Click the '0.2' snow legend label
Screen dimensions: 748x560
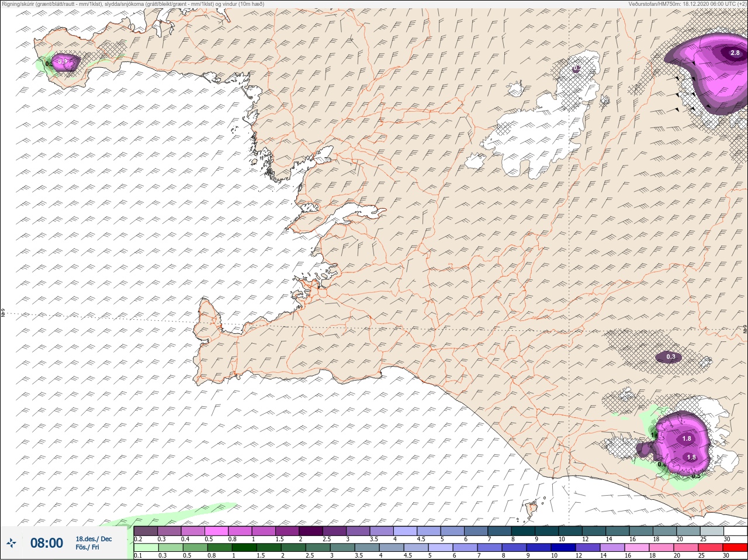coord(138,539)
